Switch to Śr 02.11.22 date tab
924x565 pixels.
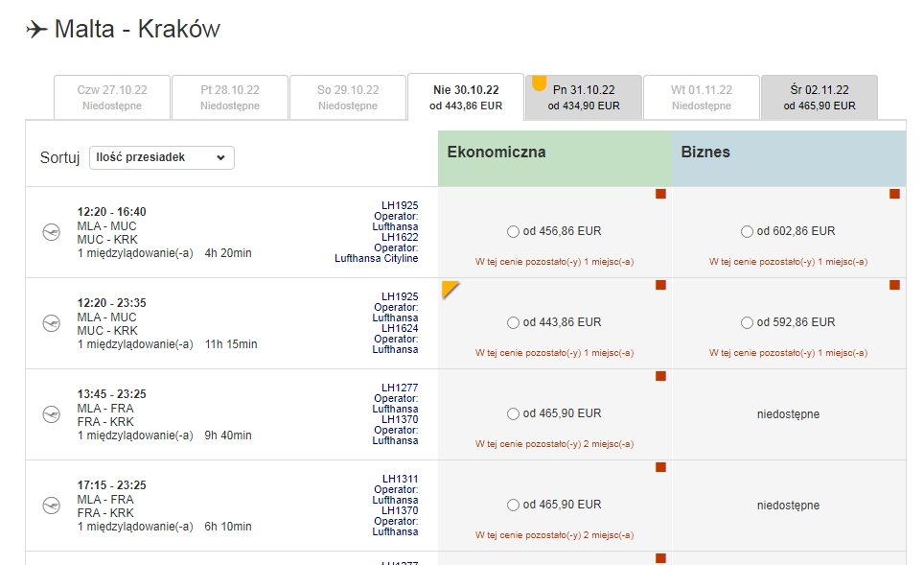coord(820,97)
